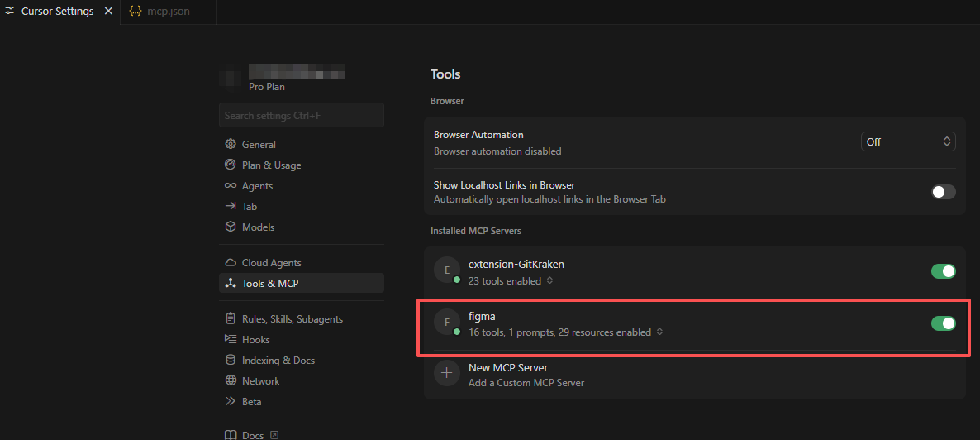Click the Pro Plan label
980x440 pixels.
[x=267, y=86]
